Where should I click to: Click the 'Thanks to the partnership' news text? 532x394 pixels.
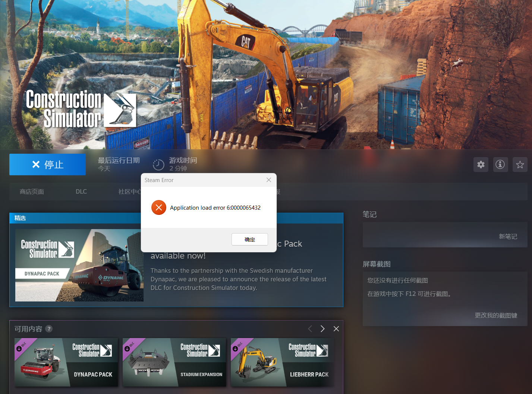click(239, 279)
